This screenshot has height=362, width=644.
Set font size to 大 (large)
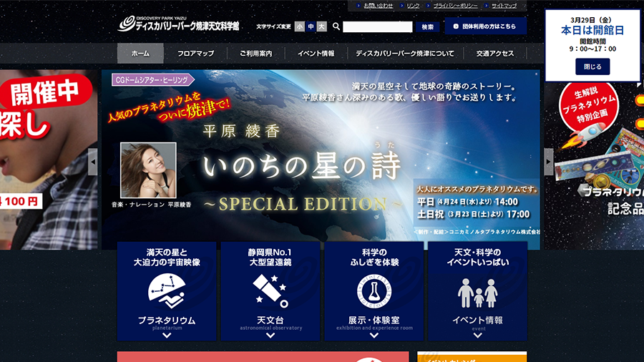[322, 26]
